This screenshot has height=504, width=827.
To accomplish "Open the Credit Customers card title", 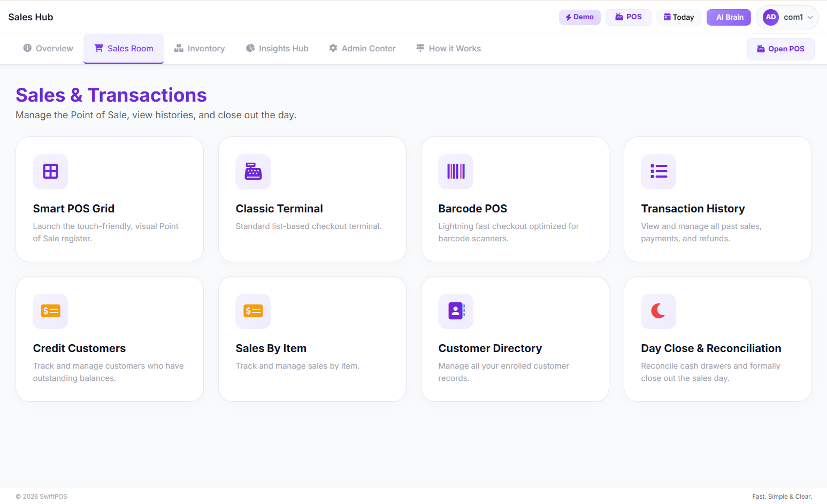I will (79, 348).
